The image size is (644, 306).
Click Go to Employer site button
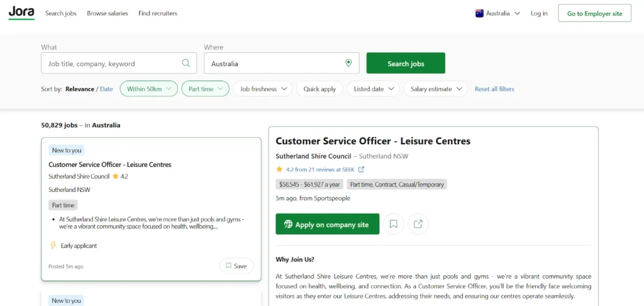tap(595, 13)
